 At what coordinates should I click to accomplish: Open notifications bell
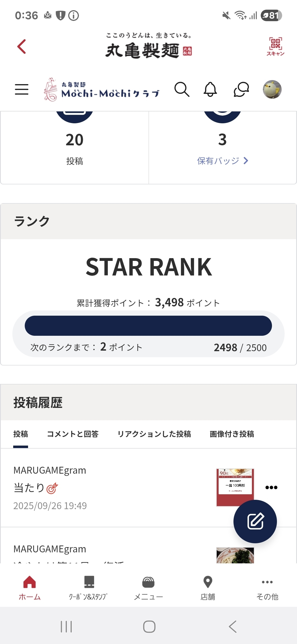coord(210,89)
